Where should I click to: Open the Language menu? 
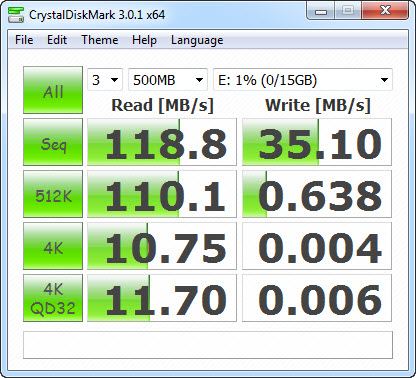click(x=197, y=40)
